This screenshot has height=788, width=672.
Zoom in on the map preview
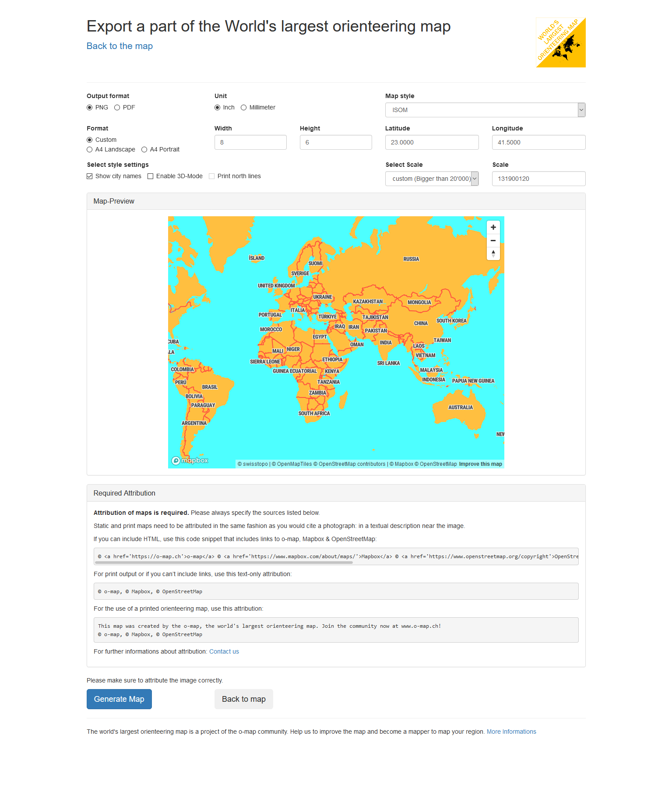pyautogui.click(x=493, y=227)
